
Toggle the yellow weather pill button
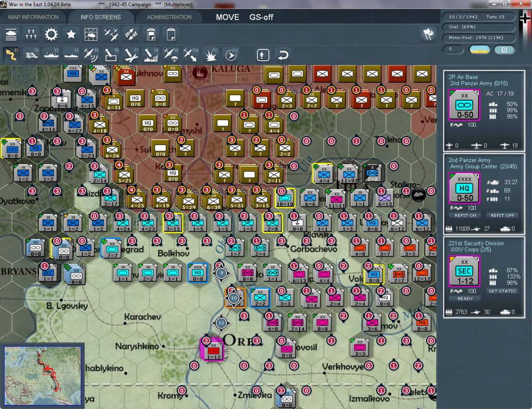click(x=479, y=49)
